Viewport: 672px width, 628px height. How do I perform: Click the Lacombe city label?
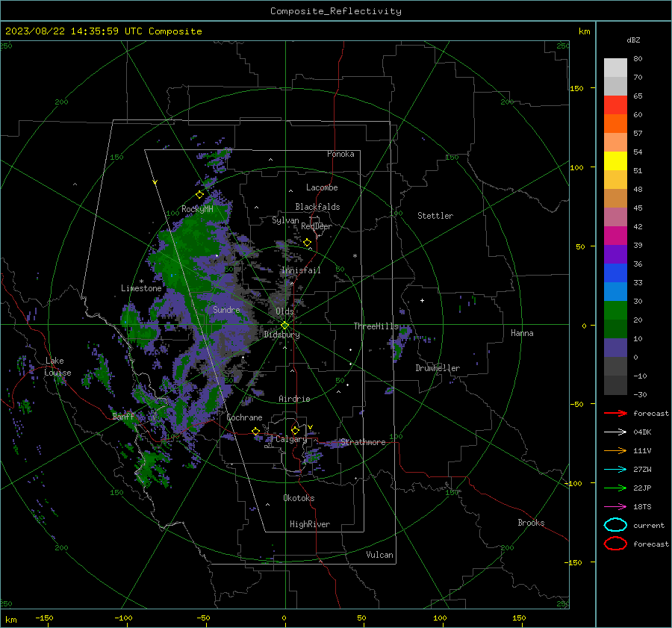[322, 187]
